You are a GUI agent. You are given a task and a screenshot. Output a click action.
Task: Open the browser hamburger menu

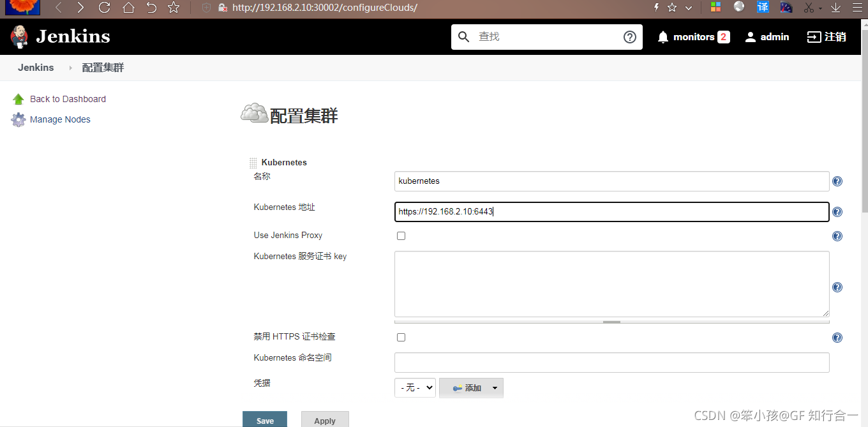pos(858,8)
